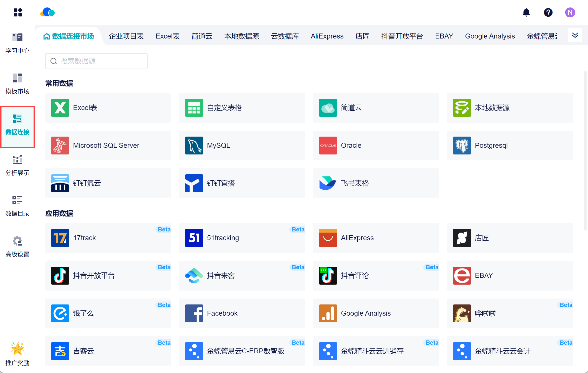The width and height of the screenshot is (588, 373).
Task: Click the Beta badge on 哗啦啦
Action: click(566, 305)
